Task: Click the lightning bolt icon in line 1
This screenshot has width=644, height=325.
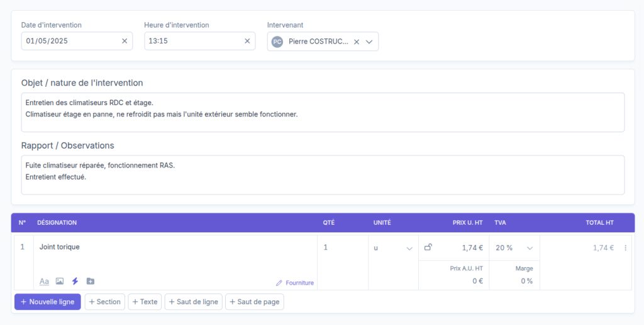Action: [x=75, y=282]
